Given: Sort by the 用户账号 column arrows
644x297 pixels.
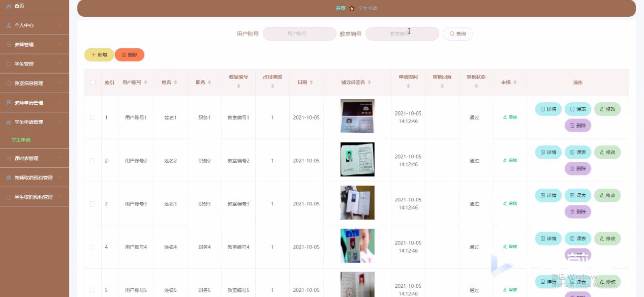Looking at the screenshot, I should click(x=146, y=82).
